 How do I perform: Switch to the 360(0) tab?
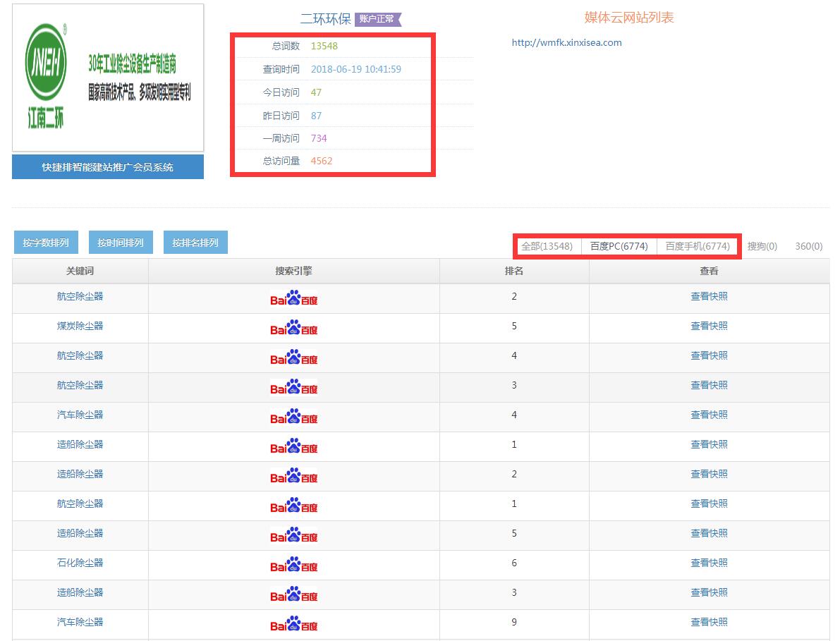(808, 246)
